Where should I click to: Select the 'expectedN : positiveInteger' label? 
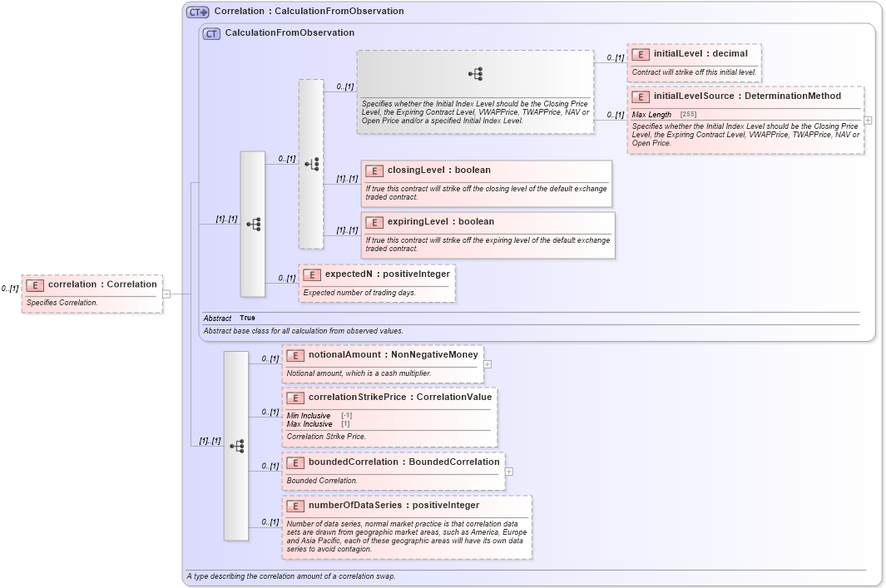[388, 274]
